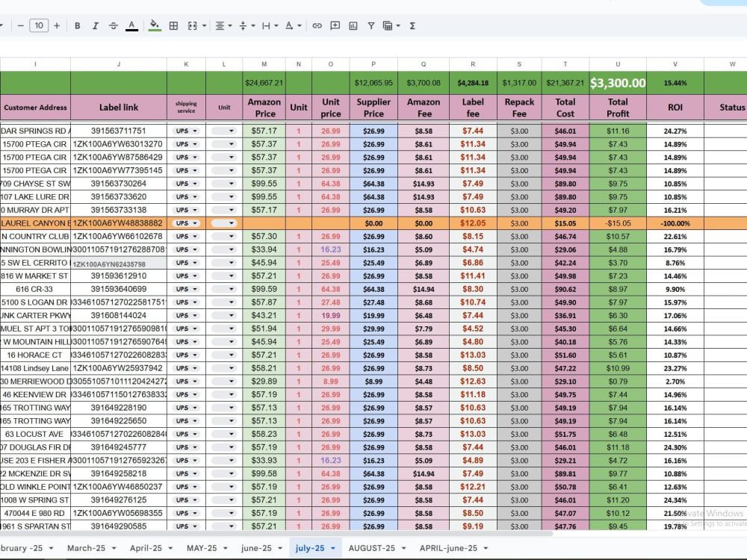The width and height of the screenshot is (747, 560).
Task: Click the ROI header cell
Action: click(x=675, y=108)
